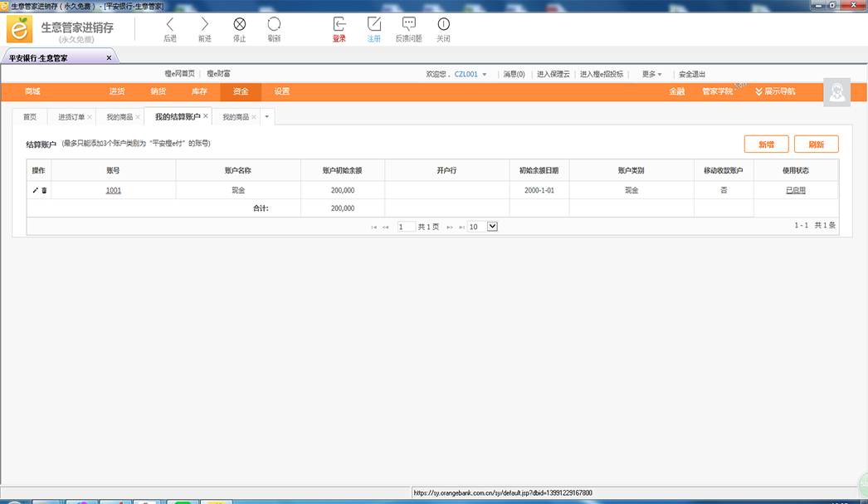868x504 pixels.
Task: Click the 新增 button
Action: tap(766, 144)
